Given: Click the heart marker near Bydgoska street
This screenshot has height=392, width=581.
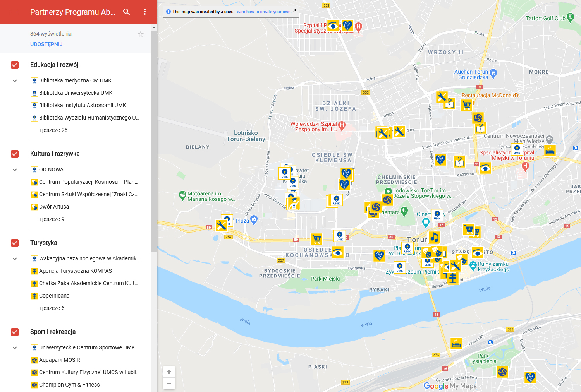Looking at the screenshot, I should click(x=379, y=255).
